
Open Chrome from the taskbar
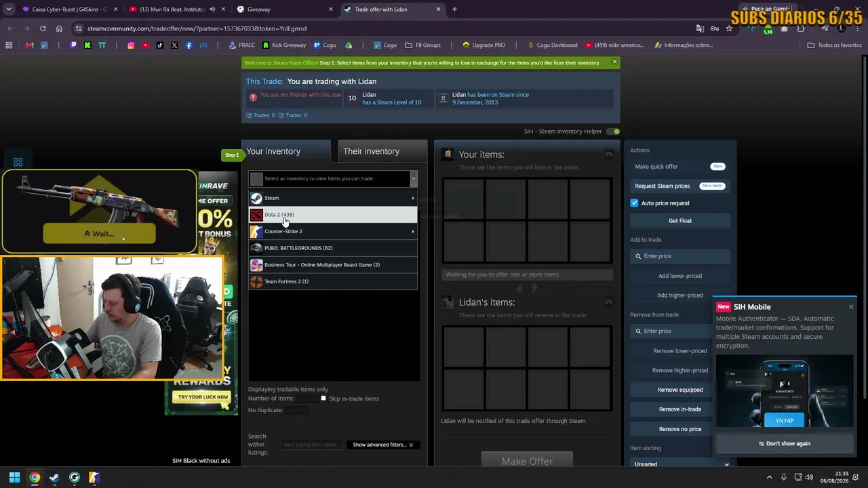pyautogui.click(x=35, y=477)
